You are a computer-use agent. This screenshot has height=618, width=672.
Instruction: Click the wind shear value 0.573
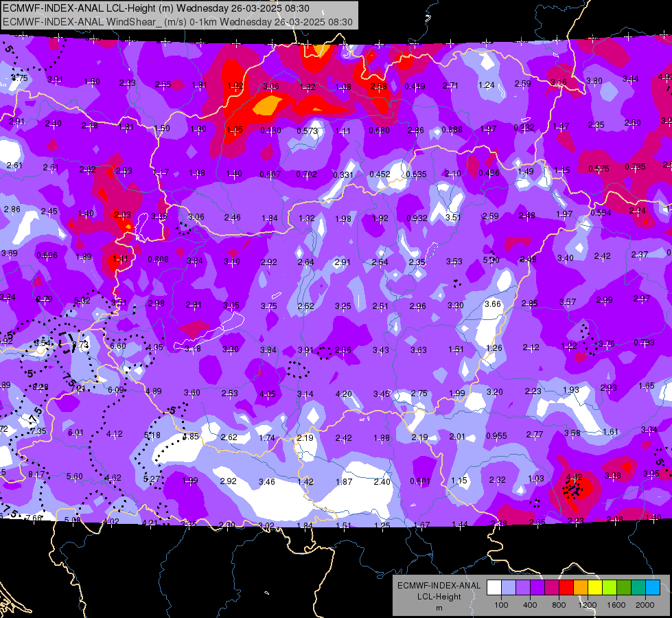coord(308,130)
